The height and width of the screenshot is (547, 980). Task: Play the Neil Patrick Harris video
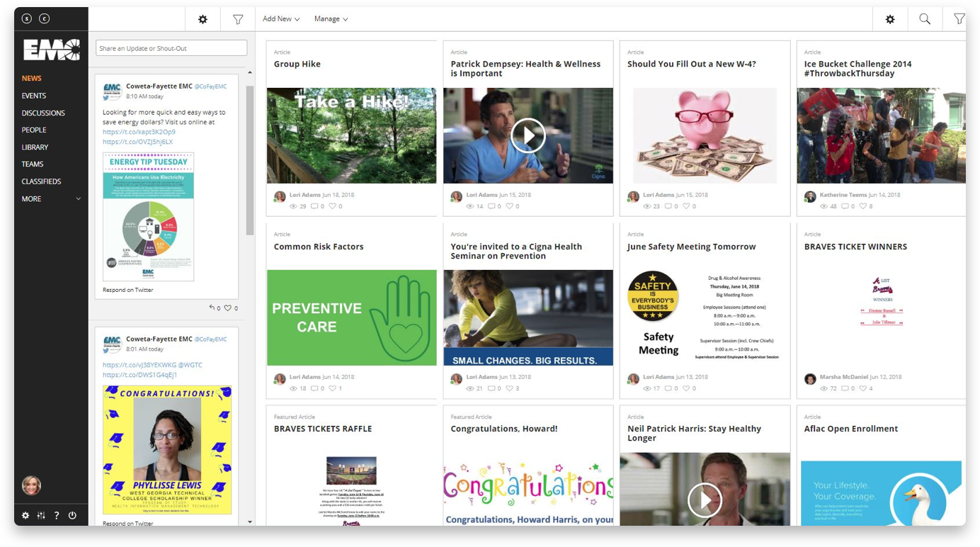pos(705,500)
